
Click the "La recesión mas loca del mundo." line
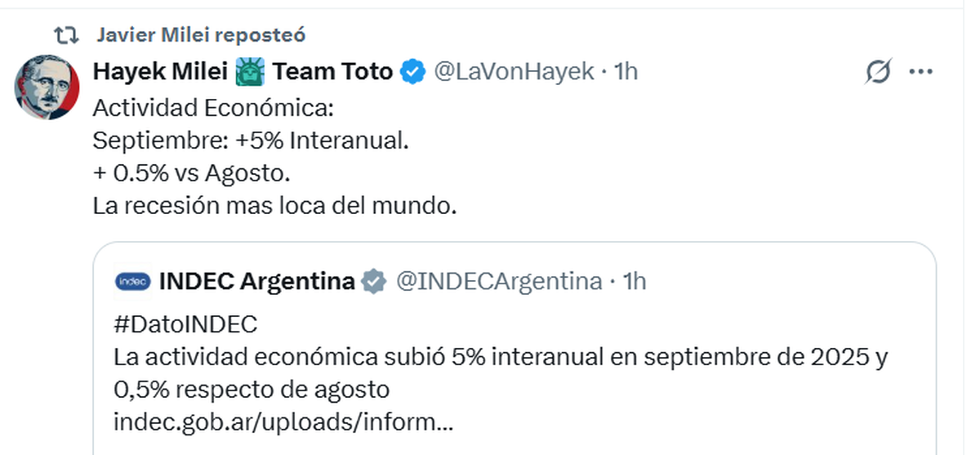(x=274, y=206)
